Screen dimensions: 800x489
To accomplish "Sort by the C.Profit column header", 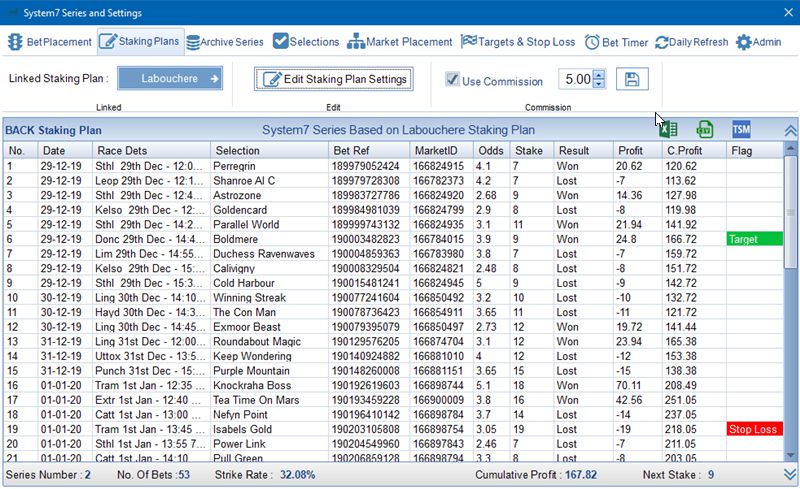I will click(694, 151).
